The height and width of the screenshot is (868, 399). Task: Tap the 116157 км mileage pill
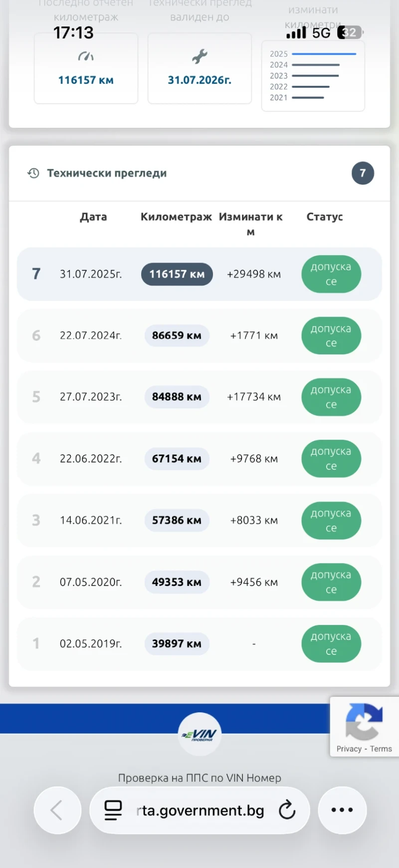[x=177, y=274]
